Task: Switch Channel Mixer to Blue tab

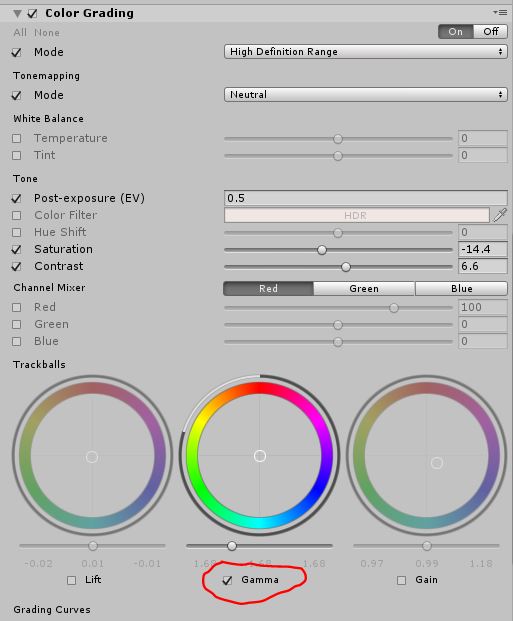Action: (x=462, y=288)
